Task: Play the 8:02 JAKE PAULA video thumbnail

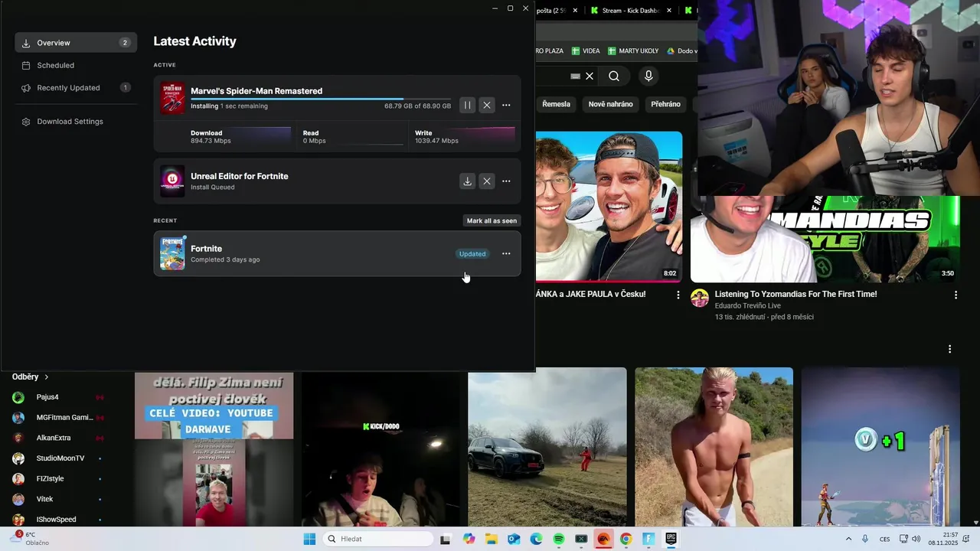Action: click(x=609, y=207)
